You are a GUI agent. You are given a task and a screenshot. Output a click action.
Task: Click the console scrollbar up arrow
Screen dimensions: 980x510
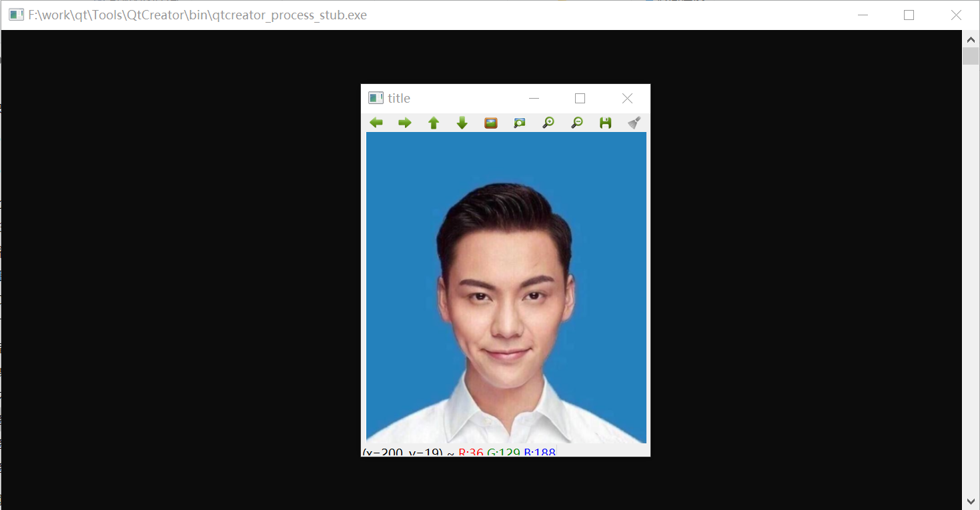tap(971, 39)
